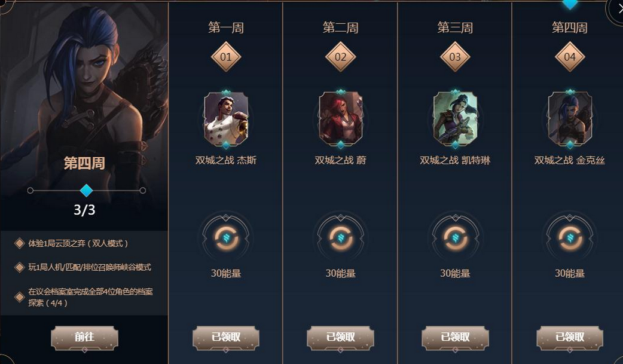Click the 30能量 energy icon in week one
This screenshot has width=623, height=364.
226,238
